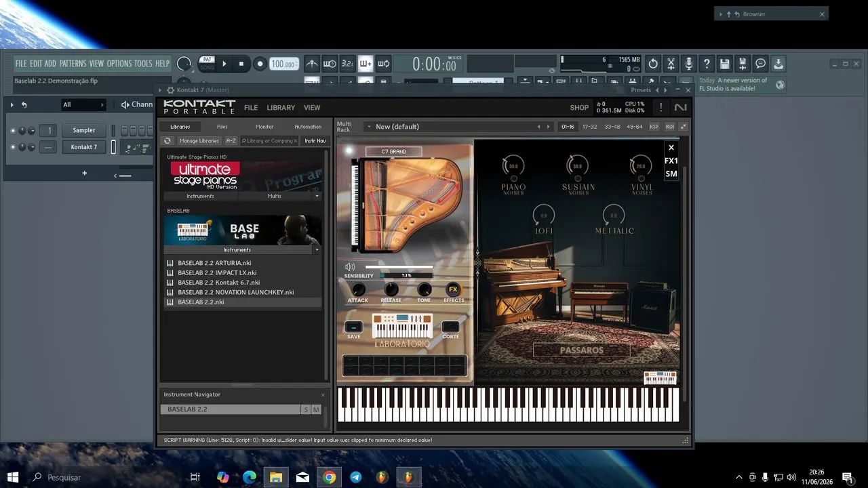Click the white volume slider in Baselab
Viewport: 868px width, 488px height.
click(399, 267)
